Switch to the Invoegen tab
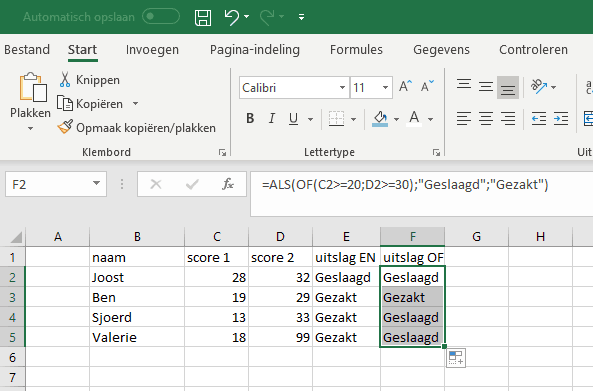593x391 pixels. tap(152, 50)
